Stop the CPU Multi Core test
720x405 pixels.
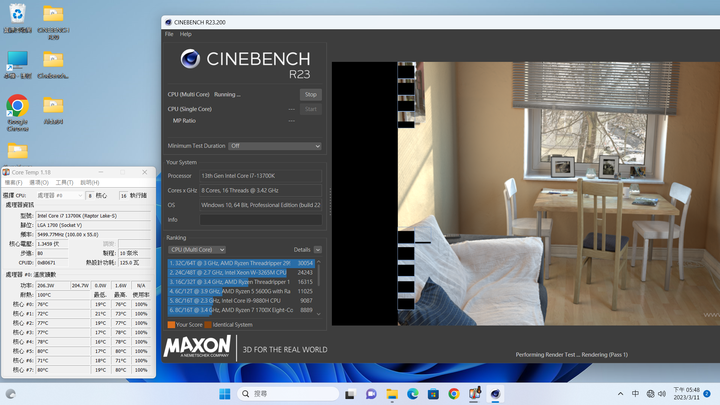(311, 95)
